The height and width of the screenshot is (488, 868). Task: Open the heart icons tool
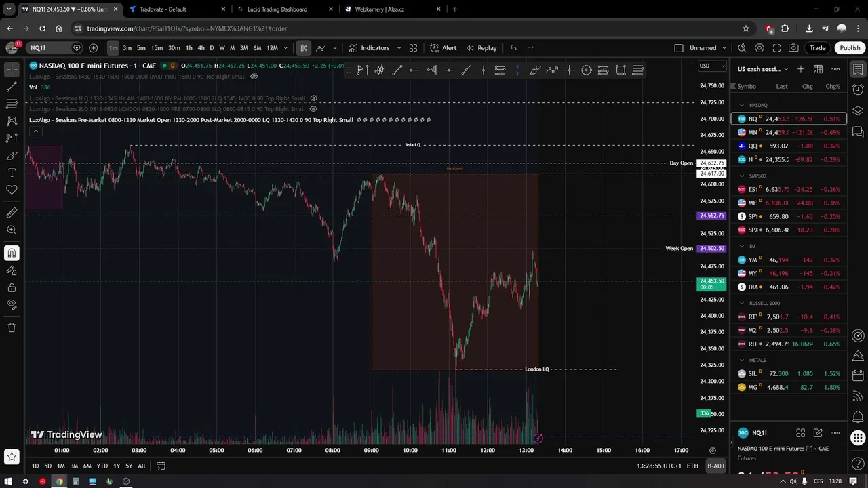tap(12, 190)
